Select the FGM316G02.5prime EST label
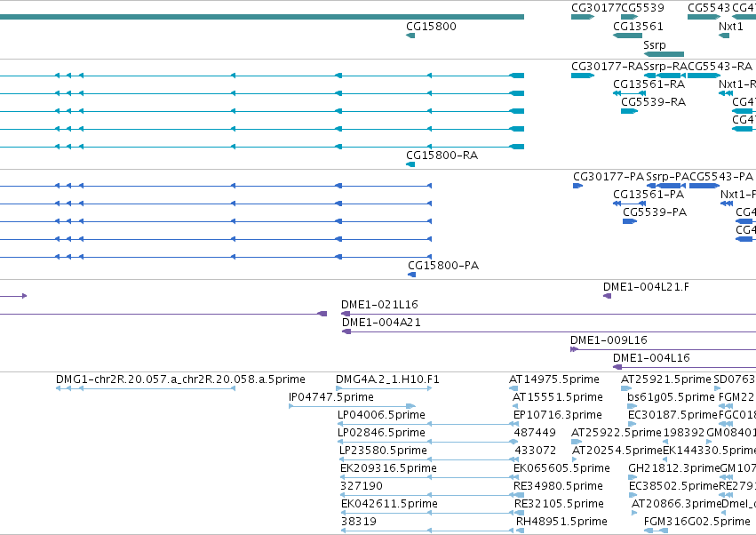The width and height of the screenshot is (756, 535). pos(697,523)
